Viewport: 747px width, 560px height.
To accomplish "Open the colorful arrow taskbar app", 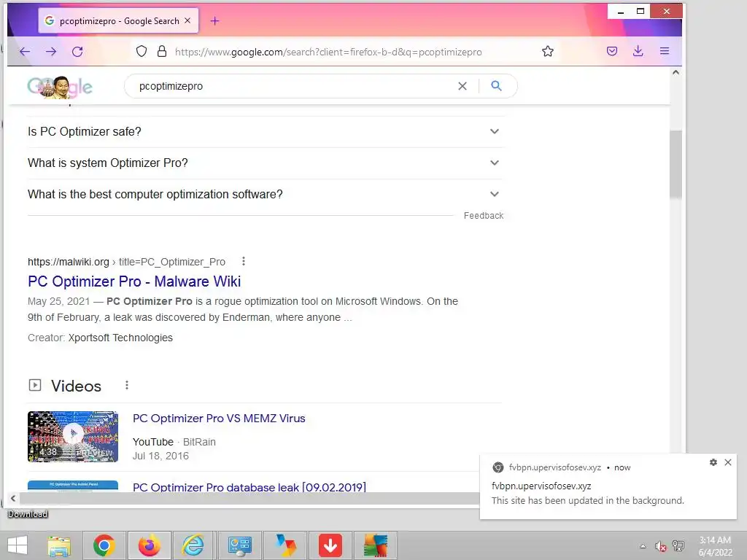I will pyautogui.click(x=285, y=545).
